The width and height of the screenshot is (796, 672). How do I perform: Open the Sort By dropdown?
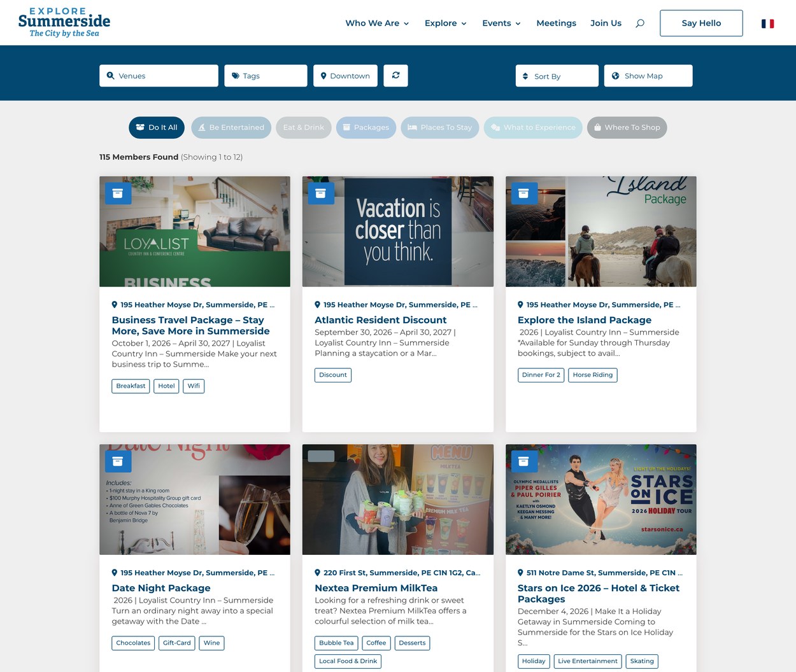click(x=557, y=76)
